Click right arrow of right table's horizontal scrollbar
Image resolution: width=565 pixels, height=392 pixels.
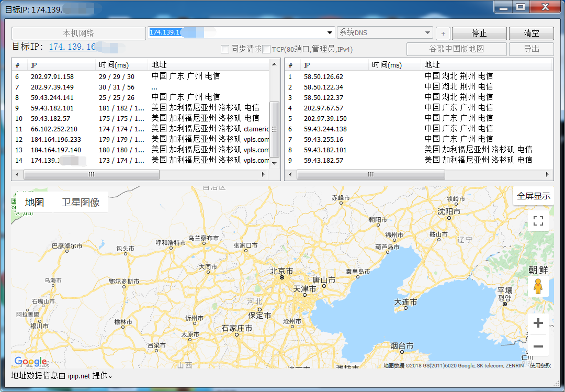tap(548, 175)
